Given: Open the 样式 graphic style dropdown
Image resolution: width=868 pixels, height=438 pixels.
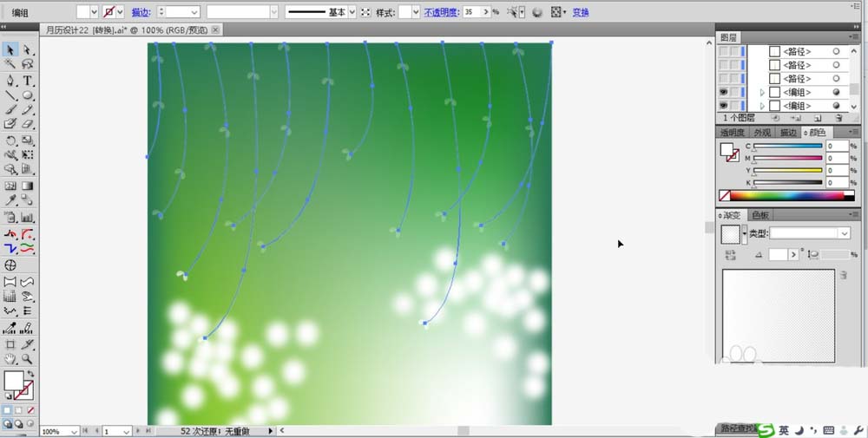Looking at the screenshot, I should 416,12.
